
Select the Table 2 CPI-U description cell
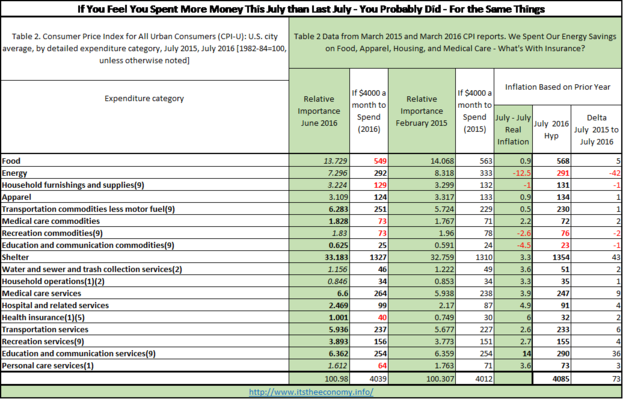(x=145, y=48)
